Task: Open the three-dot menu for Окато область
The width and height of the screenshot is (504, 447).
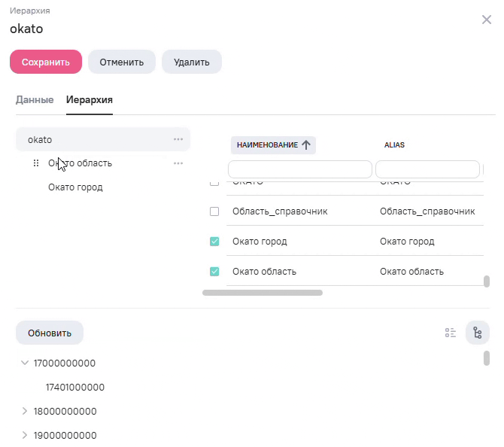Action: (x=178, y=163)
